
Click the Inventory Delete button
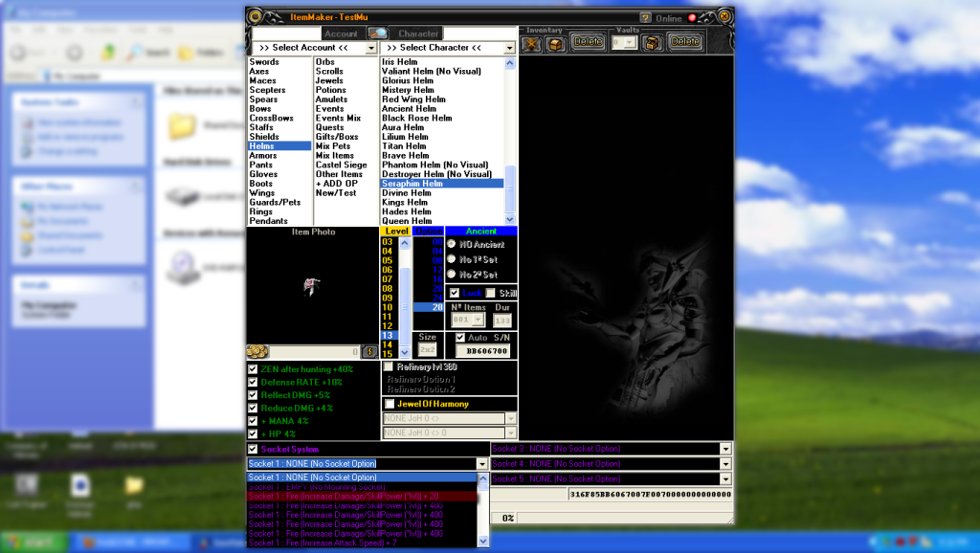(588, 42)
